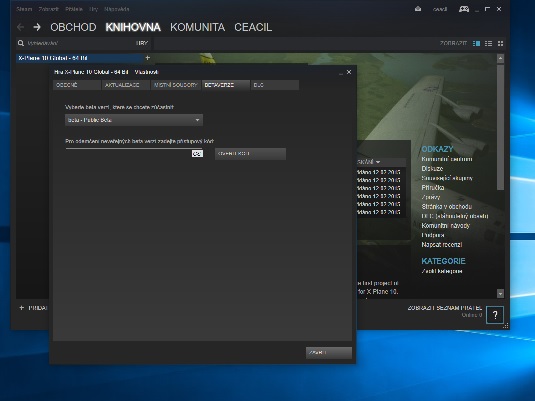Open the Komunitní centrum link
The width and height of the screenshot is (535, 401).
point(447,159)
